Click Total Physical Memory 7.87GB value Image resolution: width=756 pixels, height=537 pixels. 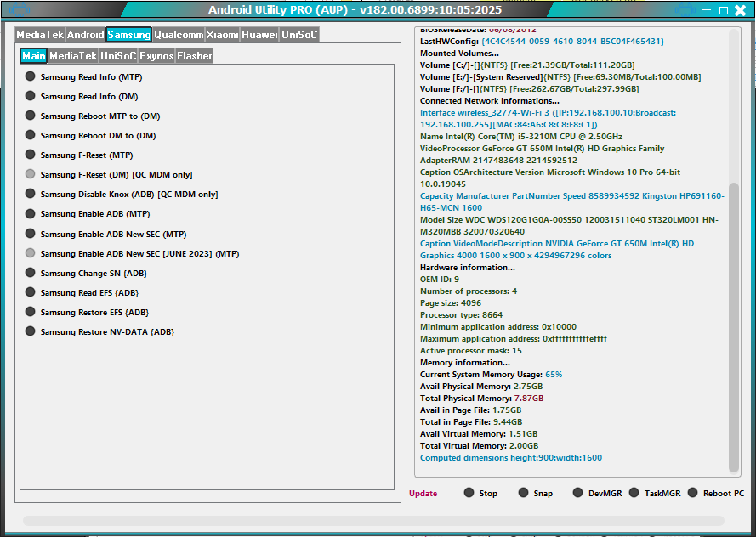coord(528,399)
